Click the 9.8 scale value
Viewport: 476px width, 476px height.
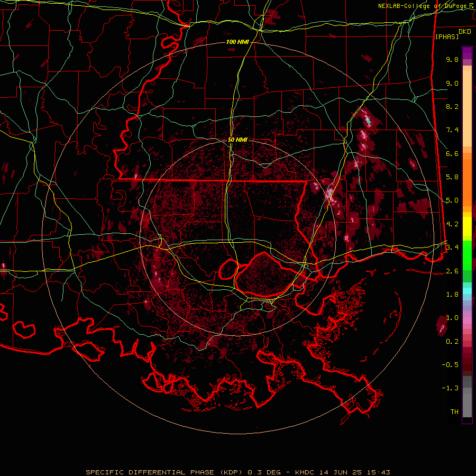pos(452,59)
